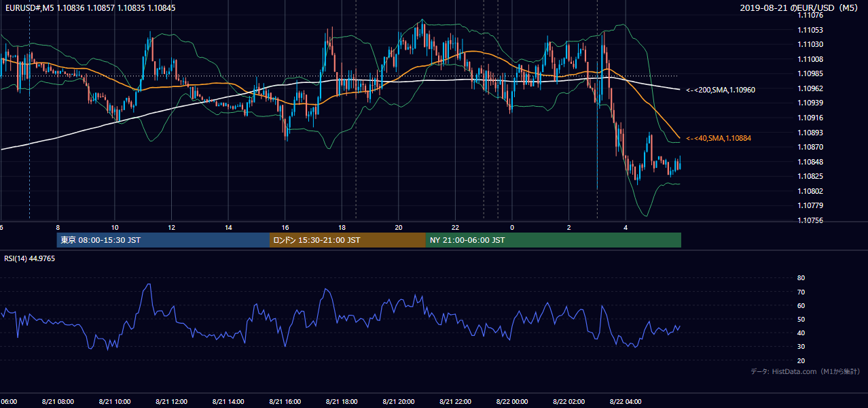Screen dimensions: 868x408
Task: Click price level 1.11030 on the axis
Action: [810, 44]
